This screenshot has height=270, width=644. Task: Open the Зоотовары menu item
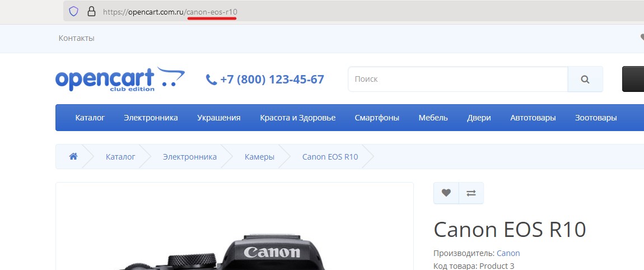(x=596, y=118)
